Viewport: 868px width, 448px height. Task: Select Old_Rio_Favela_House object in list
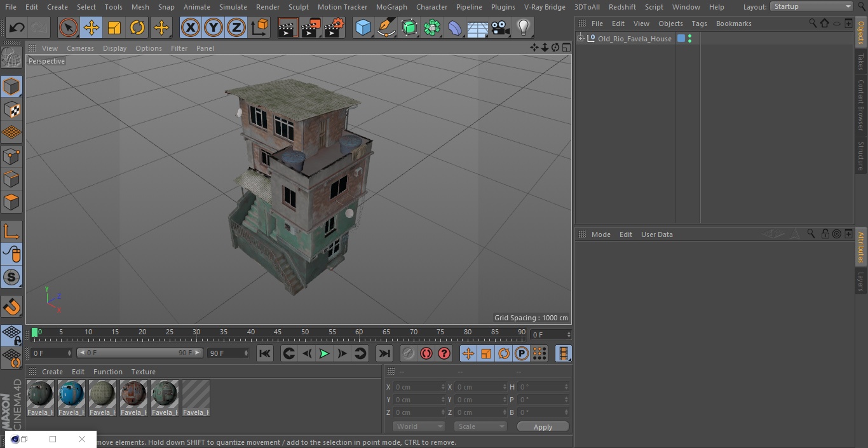pyautogui.click(x=634, y=39)
